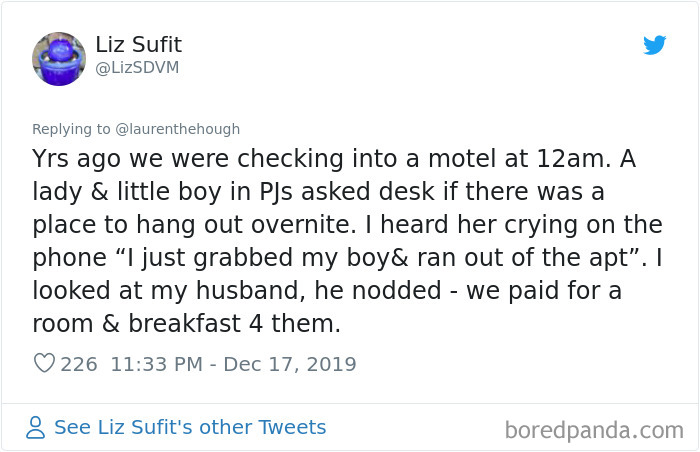Click the display name Liz Sufit
Screen dimensions: 700x452
pos(138,45)
